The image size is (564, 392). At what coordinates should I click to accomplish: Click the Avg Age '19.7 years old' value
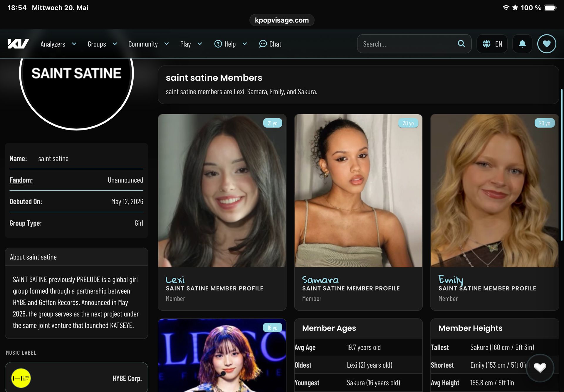point(364,347)
